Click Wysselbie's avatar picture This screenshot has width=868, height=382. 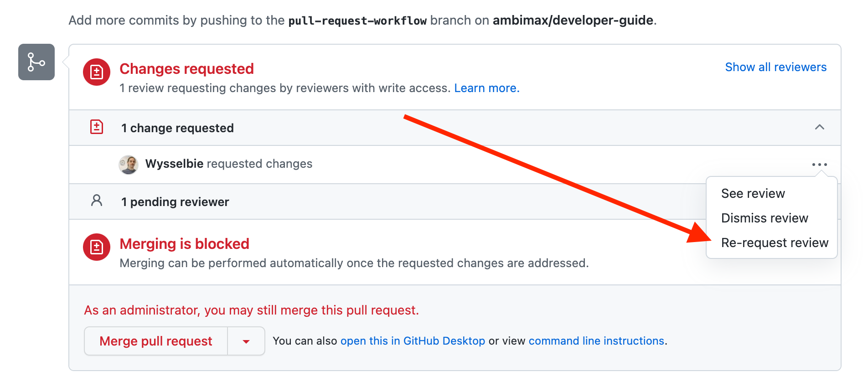point(129,164)
